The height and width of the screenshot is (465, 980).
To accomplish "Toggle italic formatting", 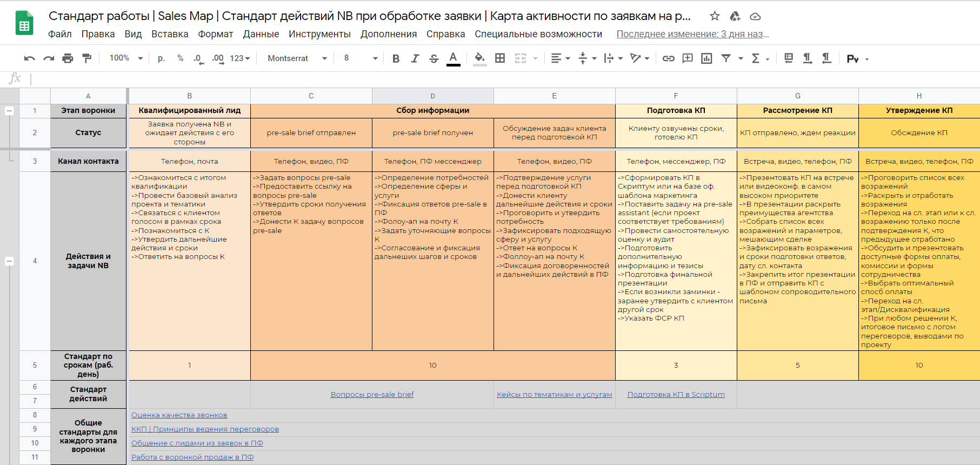I will pos(415,58).
